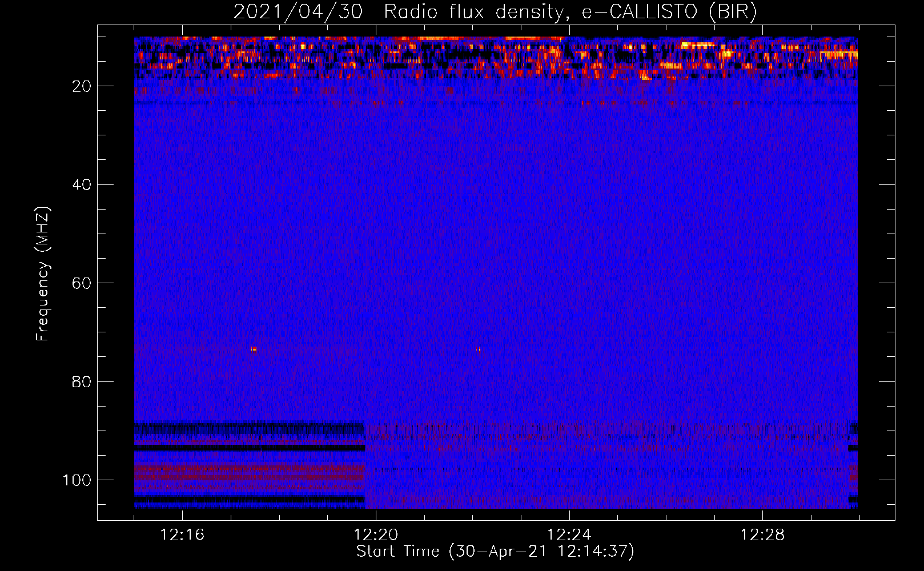Click the 100 MHz frequency tick label
The height and width of the screenshot is (571, 924).
click(77, 480)
